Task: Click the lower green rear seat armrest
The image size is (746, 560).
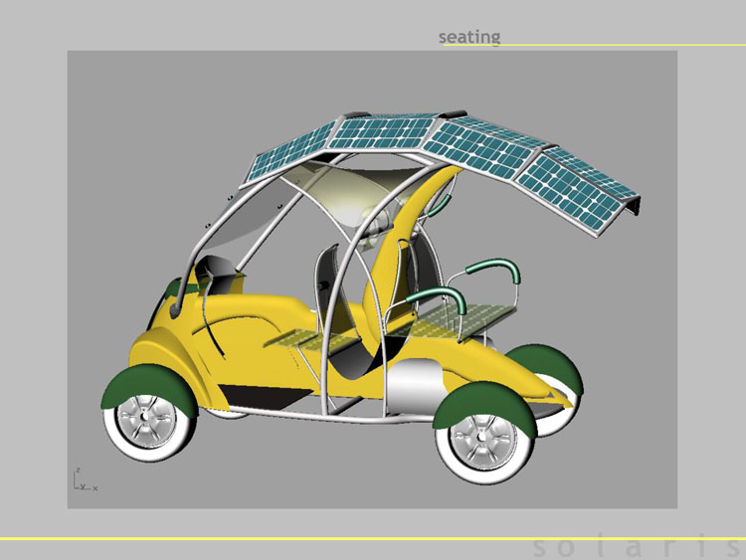Action: point(436,297)
